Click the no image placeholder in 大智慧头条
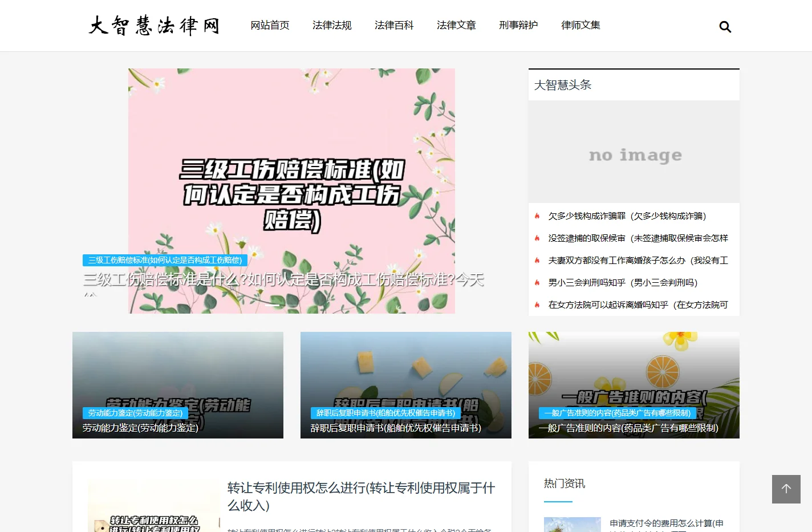This screenshot has width=812, height=532. 634,152
